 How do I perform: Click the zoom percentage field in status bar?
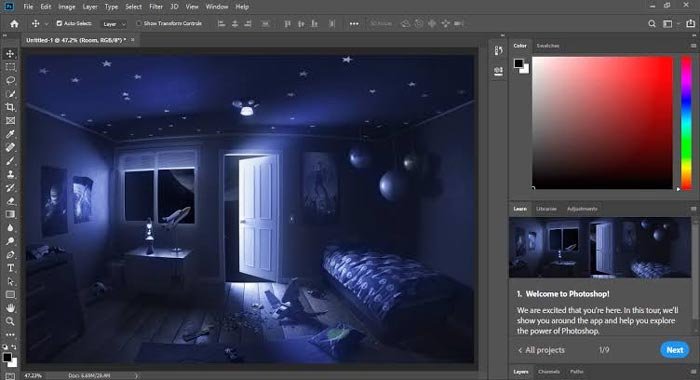pyautogui.click(x=33, y=376)
